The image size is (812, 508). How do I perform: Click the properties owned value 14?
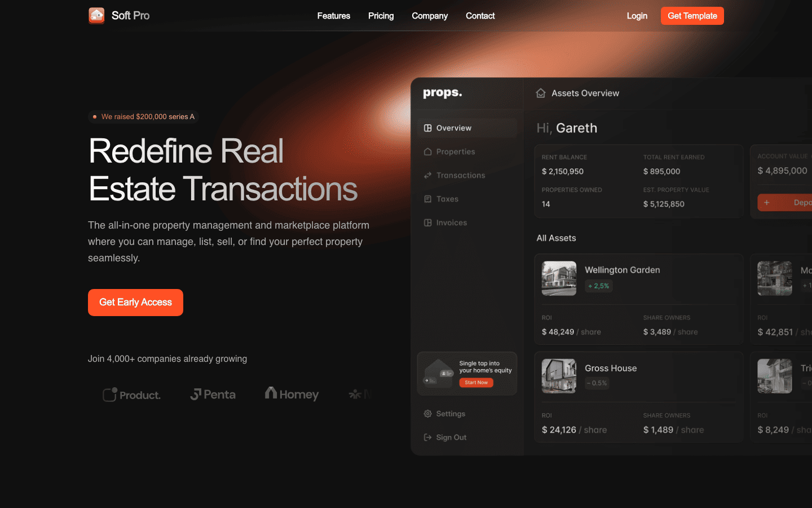[546, 204]
